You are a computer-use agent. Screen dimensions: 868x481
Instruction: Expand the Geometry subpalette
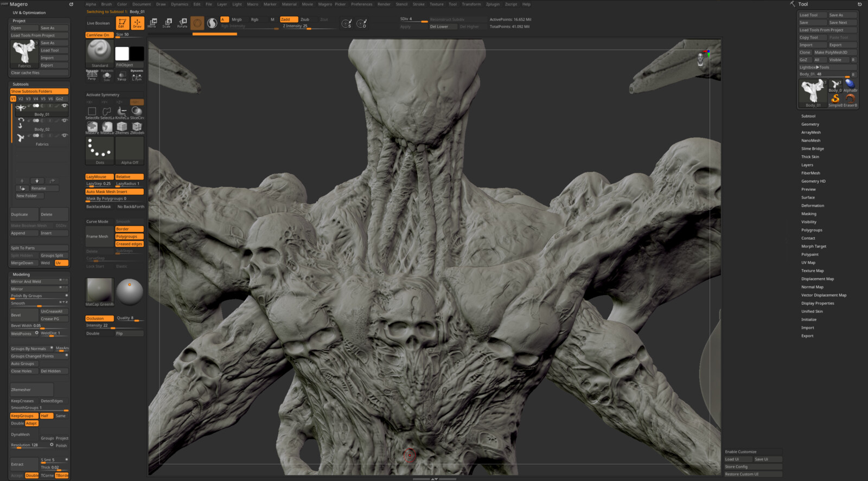[x=810, y=124]
